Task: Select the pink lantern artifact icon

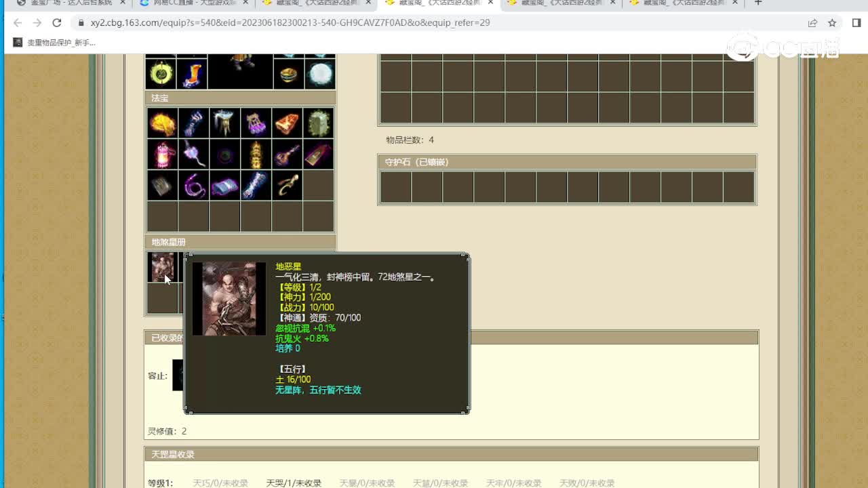Action: [x=163, y=155]
